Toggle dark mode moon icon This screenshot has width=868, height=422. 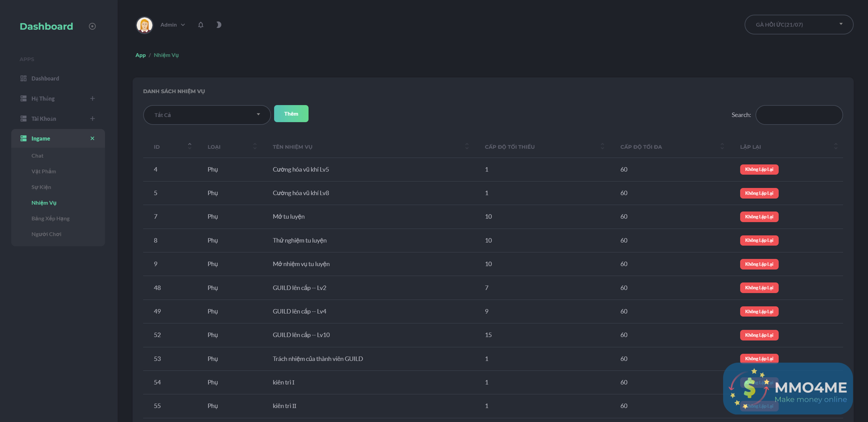pyautogui.click(x=219, y=25)
